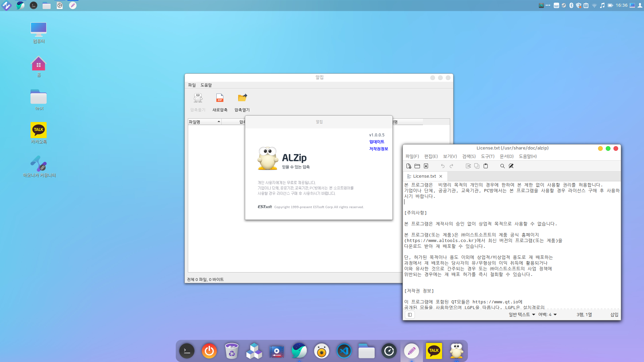
Task: Open a file with the editor's folder icon
Action: tap(417, 166)
